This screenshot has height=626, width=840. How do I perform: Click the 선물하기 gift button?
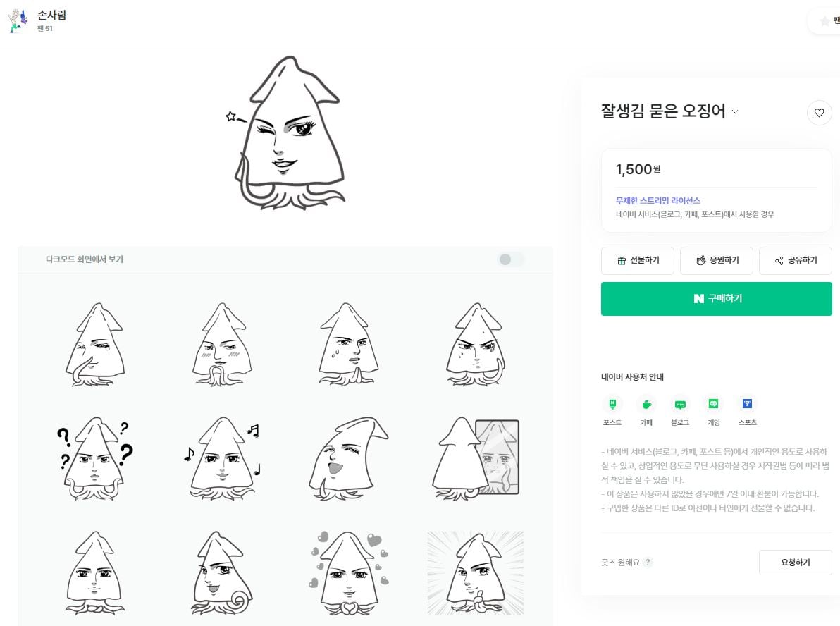point(638,260)
